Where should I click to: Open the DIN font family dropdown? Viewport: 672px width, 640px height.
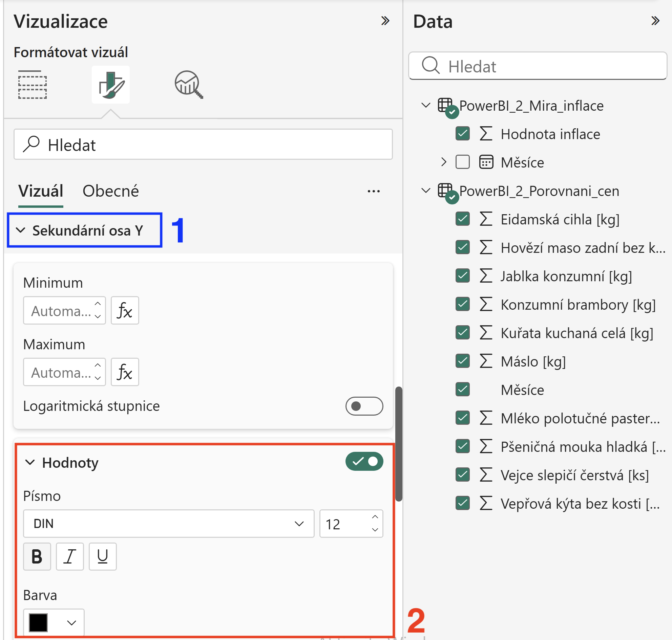click(168, 524)
